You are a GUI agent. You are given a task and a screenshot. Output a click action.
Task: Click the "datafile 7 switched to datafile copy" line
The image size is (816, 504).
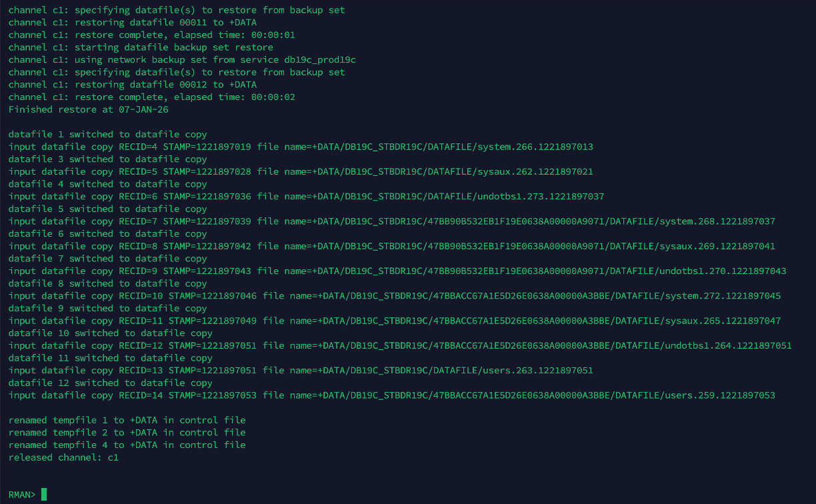[107, 259]
